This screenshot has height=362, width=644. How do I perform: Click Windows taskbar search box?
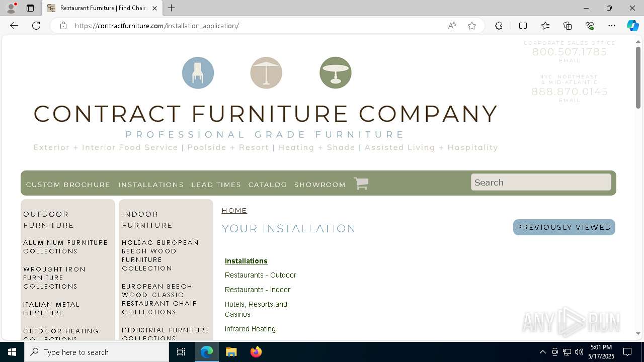(x=97, y=352)
